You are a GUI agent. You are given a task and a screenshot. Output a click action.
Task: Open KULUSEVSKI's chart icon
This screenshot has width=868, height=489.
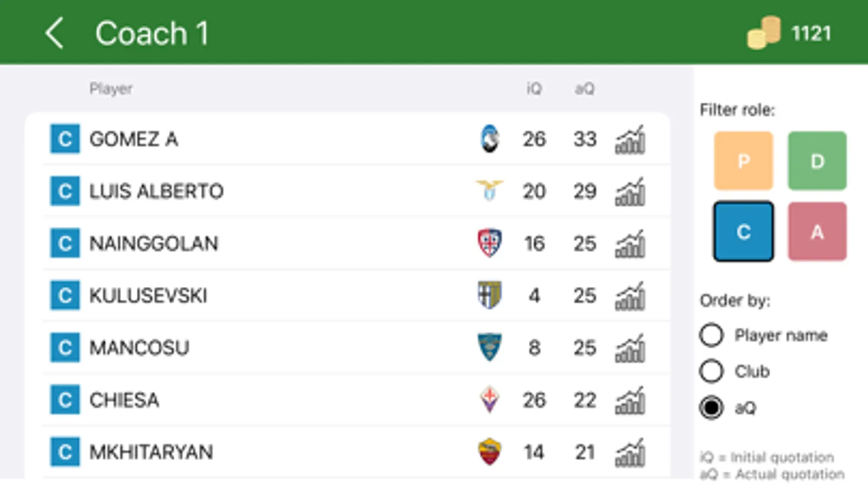tap(630, 296)
